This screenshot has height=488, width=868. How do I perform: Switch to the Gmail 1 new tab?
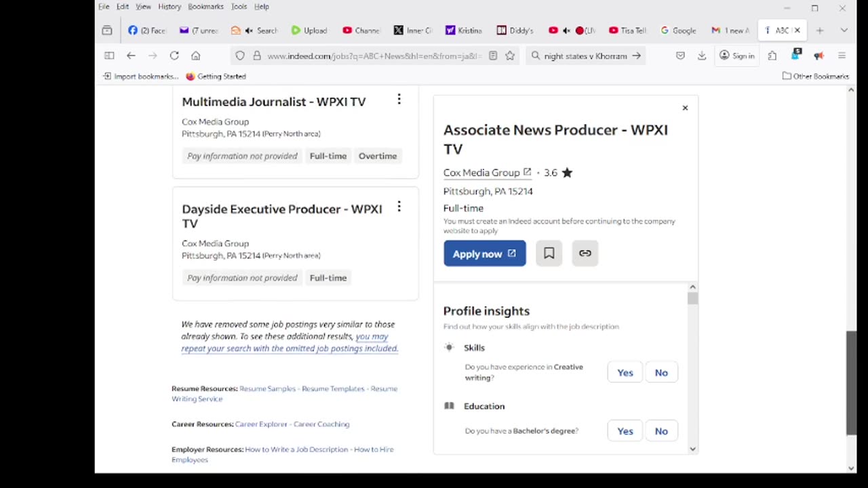point(730,30)
